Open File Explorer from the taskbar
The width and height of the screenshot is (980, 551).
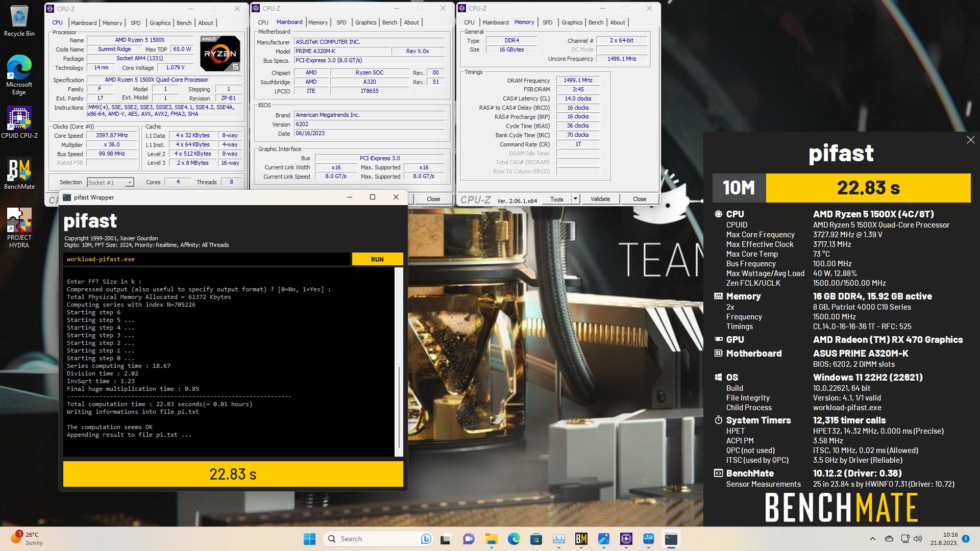(x=491, y=539)
